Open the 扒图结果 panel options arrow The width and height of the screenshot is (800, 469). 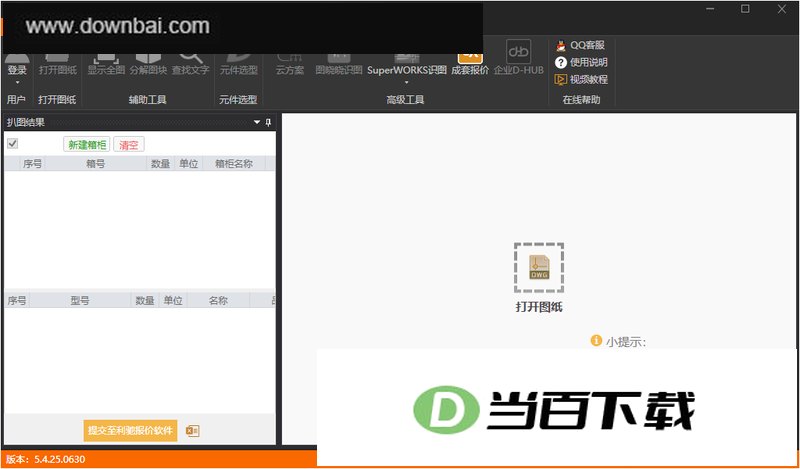[257, 122]
